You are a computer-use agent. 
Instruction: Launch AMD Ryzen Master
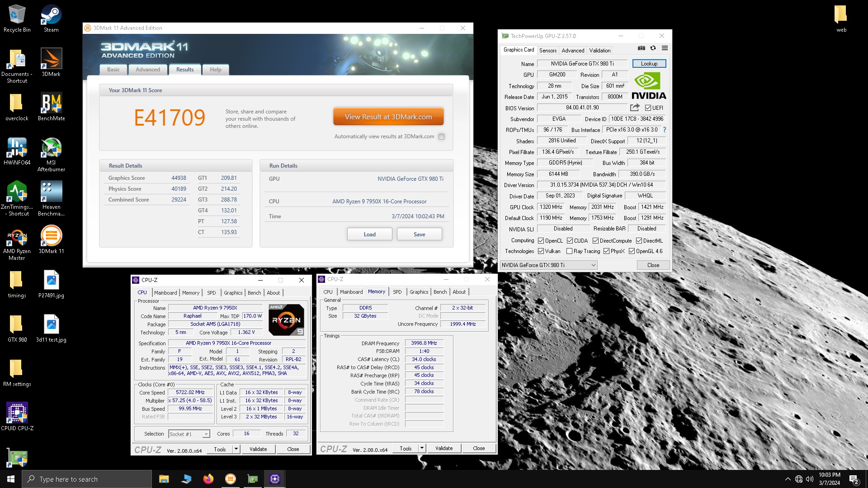pyautogui.click(x=17, y=243)
